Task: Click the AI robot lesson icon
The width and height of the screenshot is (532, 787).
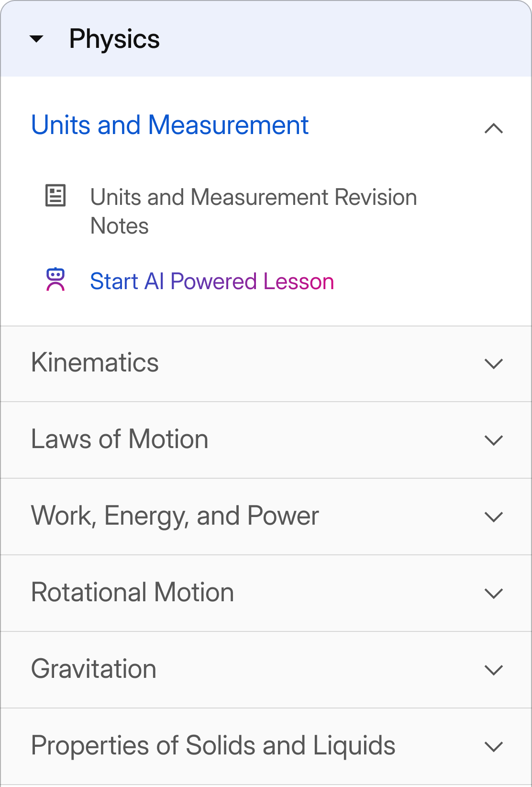Action: click(x=55, y=280)
